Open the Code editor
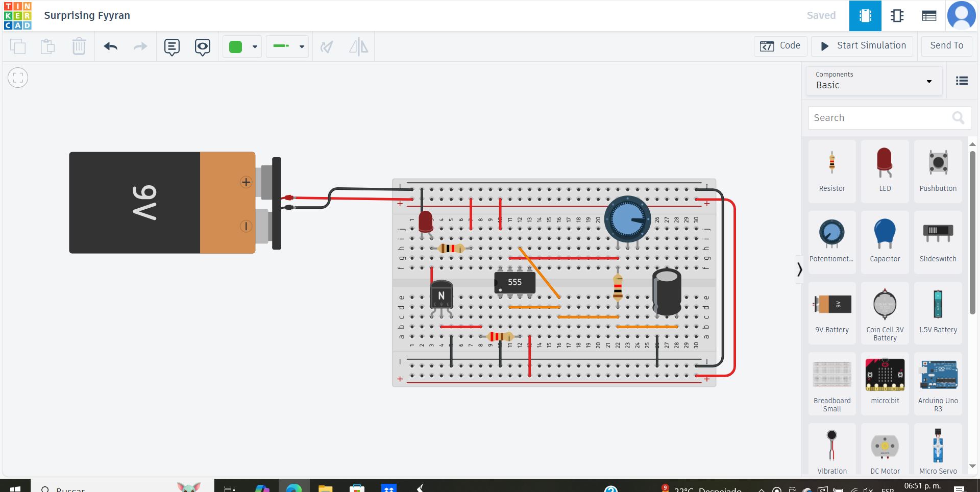Image resolution: width=980 pixels, height=492 pixels. (x=780, y=45)
